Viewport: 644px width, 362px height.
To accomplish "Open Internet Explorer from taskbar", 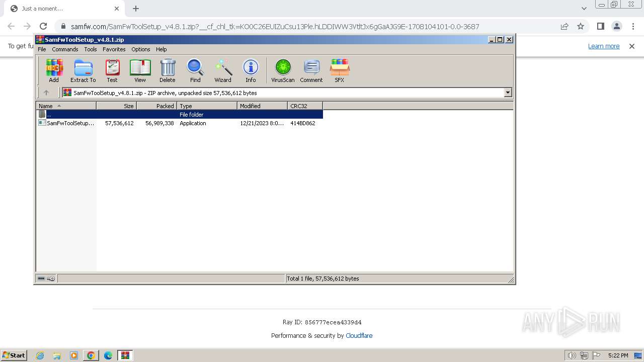I will 40,355.
